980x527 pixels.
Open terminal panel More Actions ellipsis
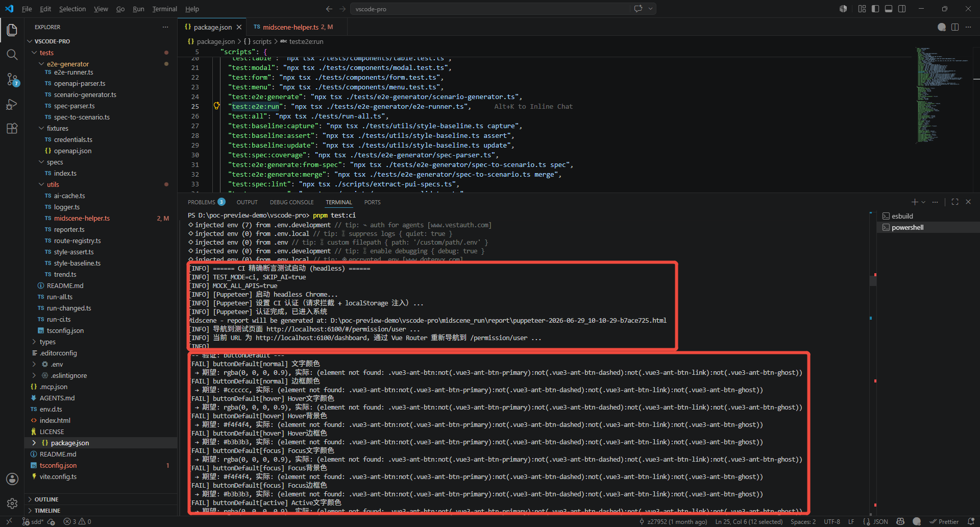click(935, 202)
